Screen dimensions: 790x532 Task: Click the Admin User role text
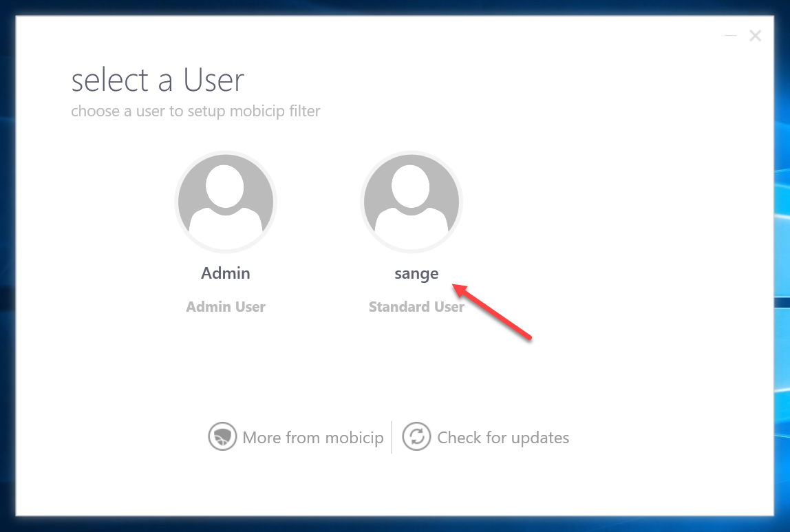pos(226,307)
